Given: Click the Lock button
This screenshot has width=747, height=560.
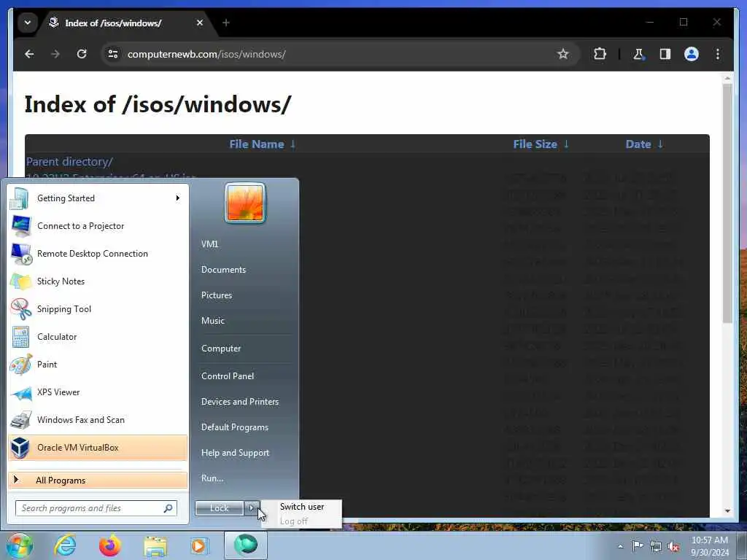Looking at the screenshot, I should tap(219, 508).
